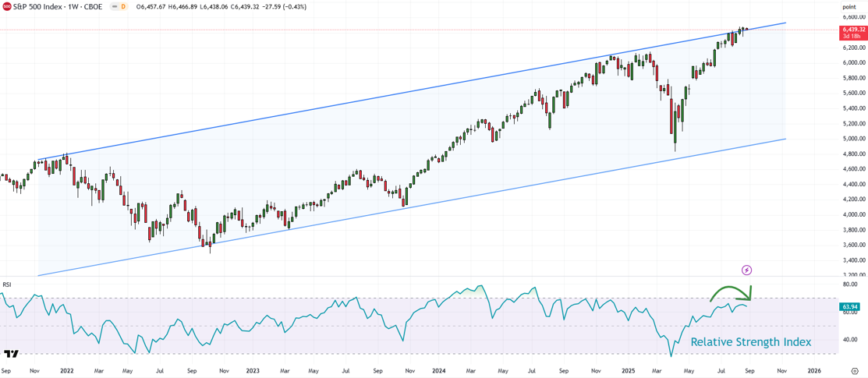Image resolution: width=868 pixels, height=378 pixels.
Task: Click the 80.00 RSI axis tick
Action: pyautogui.click(x=850, y=284)
